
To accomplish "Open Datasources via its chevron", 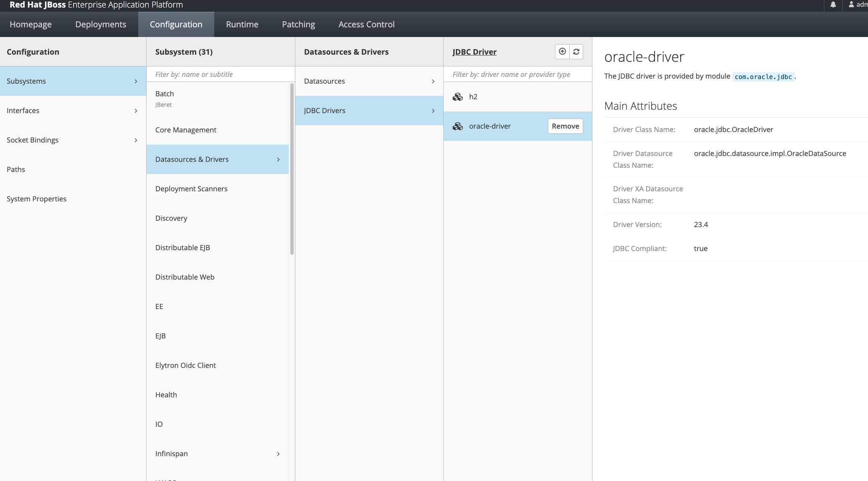I will point(433,81).
